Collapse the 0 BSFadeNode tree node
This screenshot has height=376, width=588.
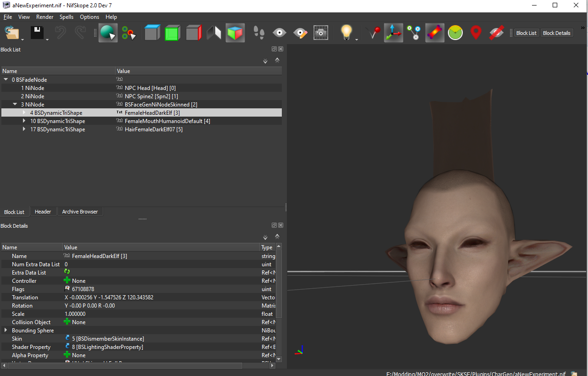click(x=6, y=80)
